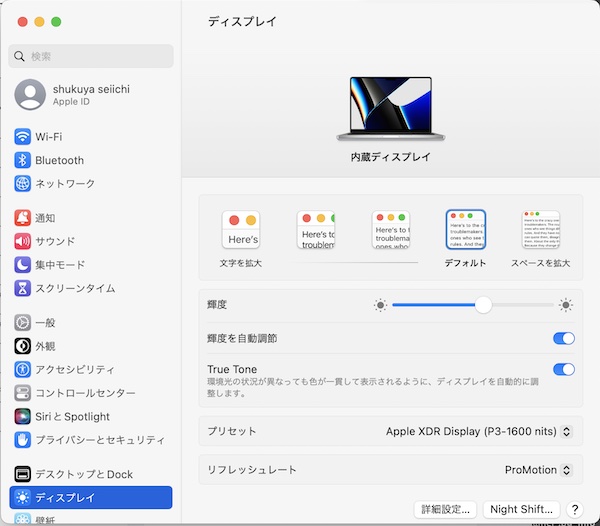
Task: Click the アクセシビリティ icon
Action: (x=22, y=369)
